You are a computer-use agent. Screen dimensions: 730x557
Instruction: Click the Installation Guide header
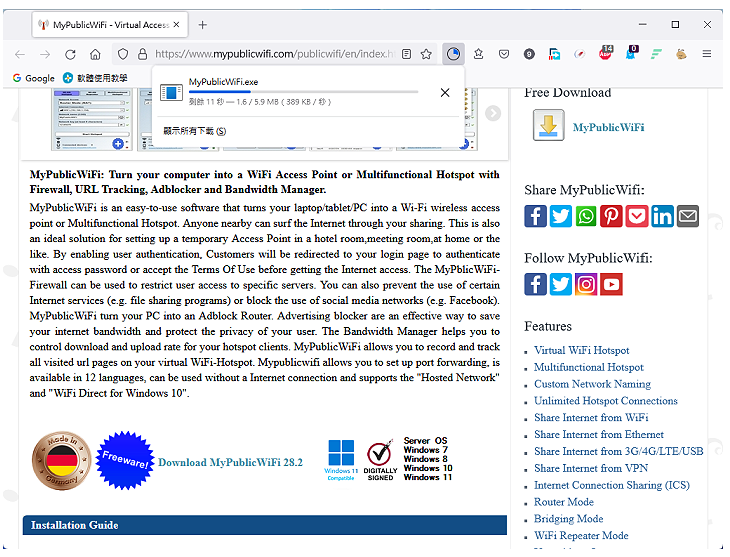tap(264, 525)
